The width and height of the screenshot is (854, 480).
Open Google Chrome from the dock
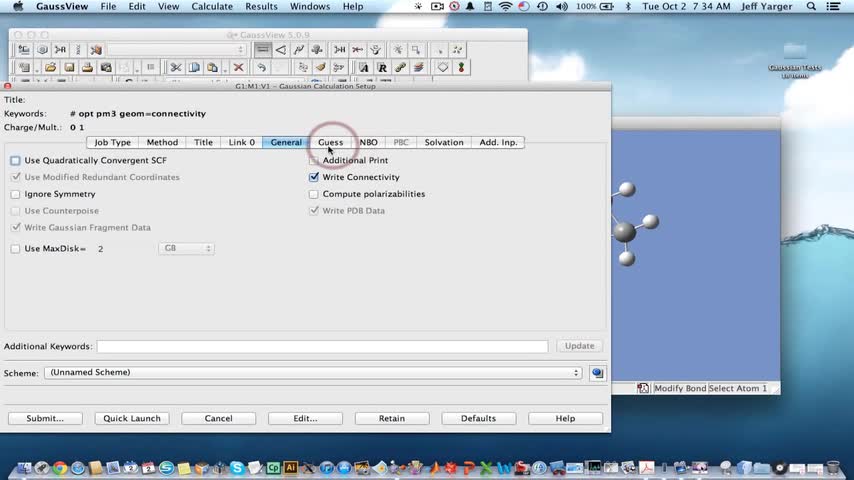[x=60, y=467]
